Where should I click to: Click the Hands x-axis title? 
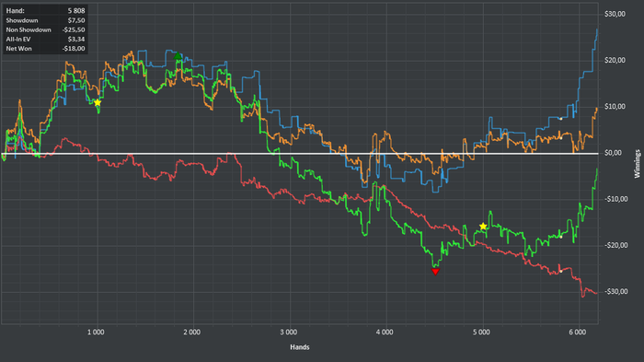click(x=300, y=347)
